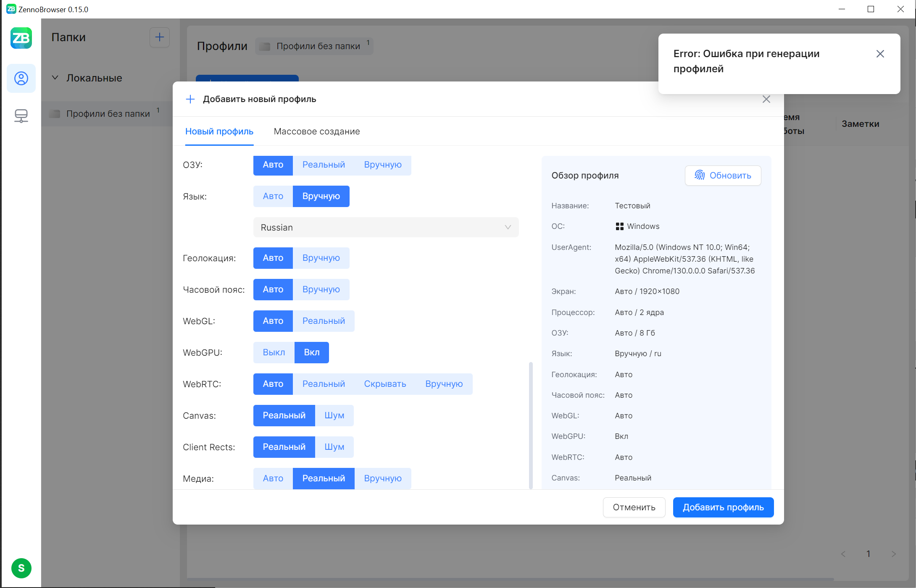Switch to Массовое создание tab

[x=316, y=131]
